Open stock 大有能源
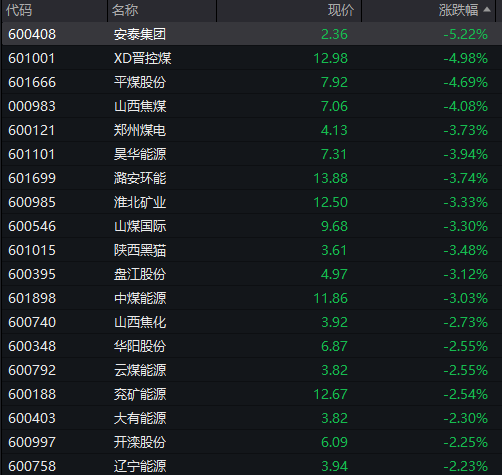The image size is (502, 475). [140, 418]
